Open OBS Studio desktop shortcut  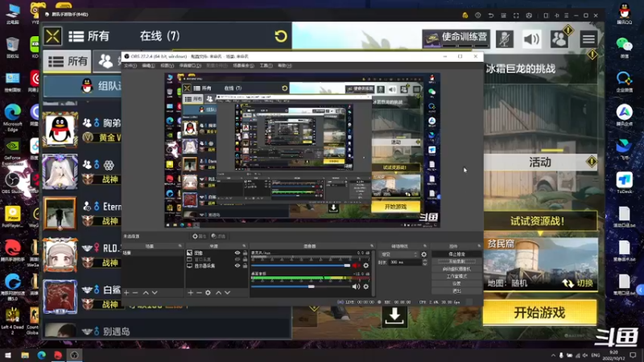(12, 183)
